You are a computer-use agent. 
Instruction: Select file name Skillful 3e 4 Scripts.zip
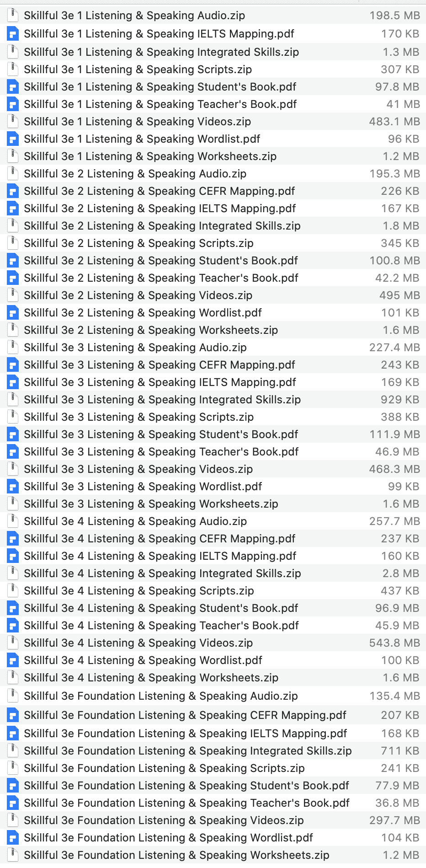139,591
